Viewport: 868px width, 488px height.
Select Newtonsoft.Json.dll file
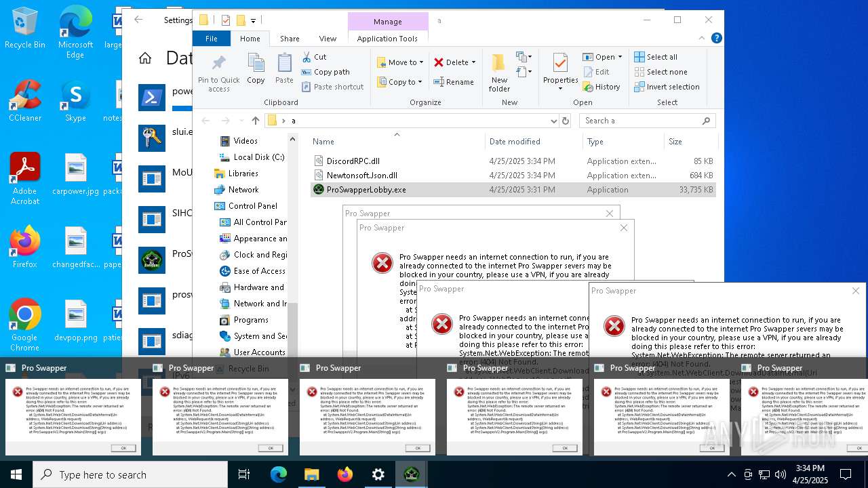click(513, 176)
